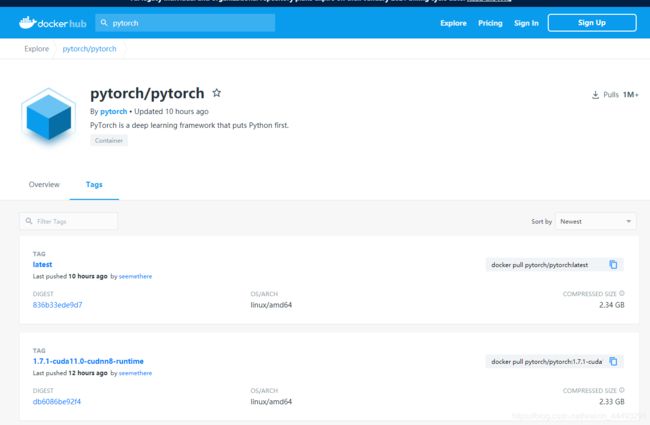Click the Sign Up button
Screen dimensions: 650x425
pos(592,23)
